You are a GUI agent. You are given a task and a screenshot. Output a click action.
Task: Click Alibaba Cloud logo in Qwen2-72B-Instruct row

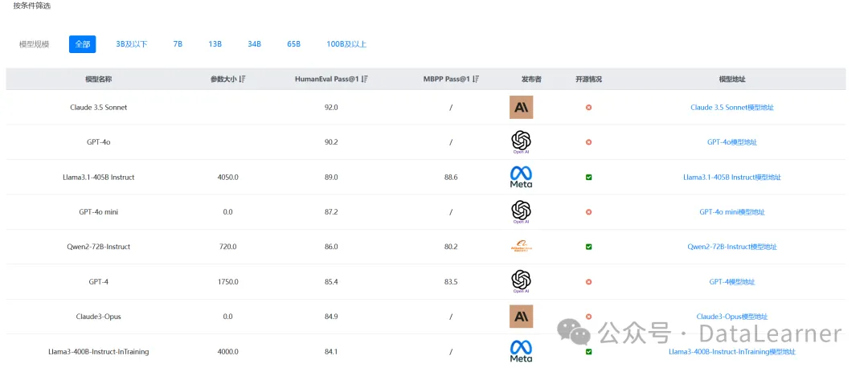click(x=521, y=247)
